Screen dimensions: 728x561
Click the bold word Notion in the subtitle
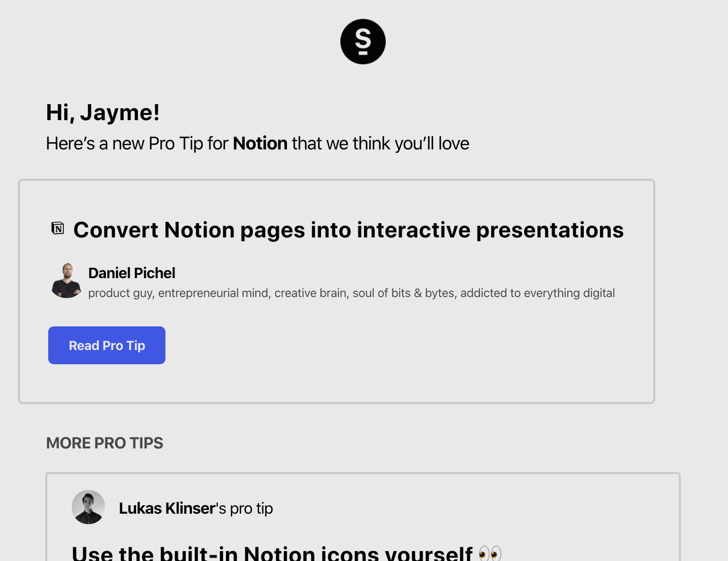click(260, 143)
